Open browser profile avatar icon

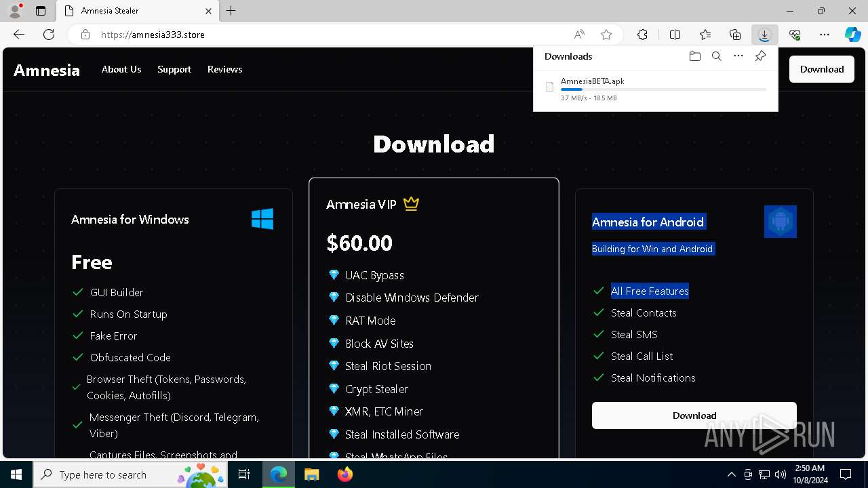15,11
